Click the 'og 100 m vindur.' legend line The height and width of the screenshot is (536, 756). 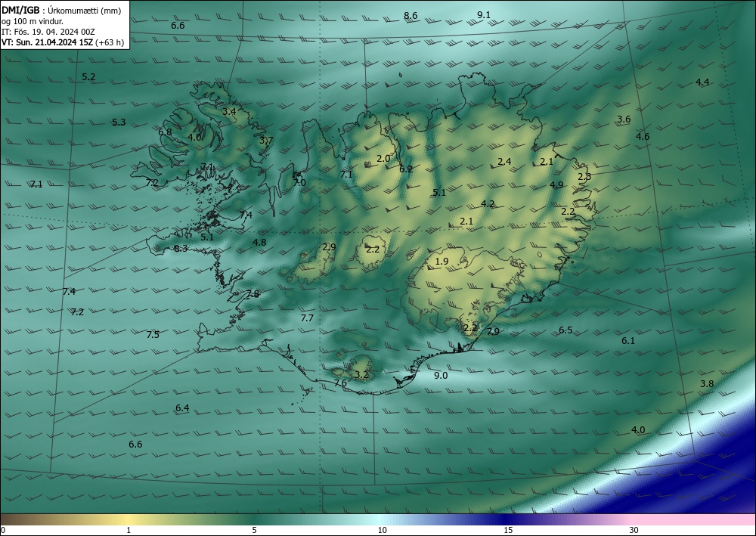pyautogui.click(x=33, y=21)
